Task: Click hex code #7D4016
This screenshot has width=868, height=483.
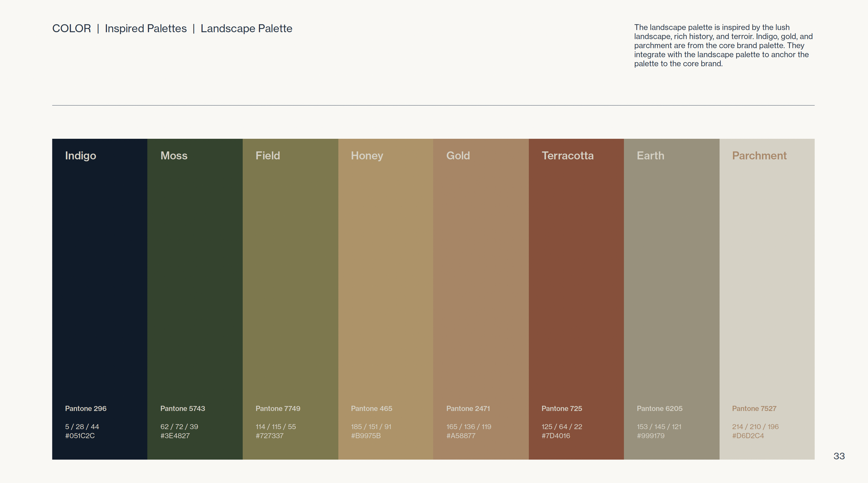Action: coord(556,436)
